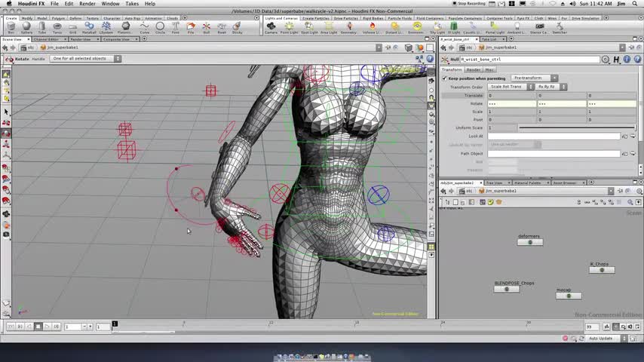The image size is (644, 362).
Task: Open the Pre-transform dropdown
Action: (534, 78)
